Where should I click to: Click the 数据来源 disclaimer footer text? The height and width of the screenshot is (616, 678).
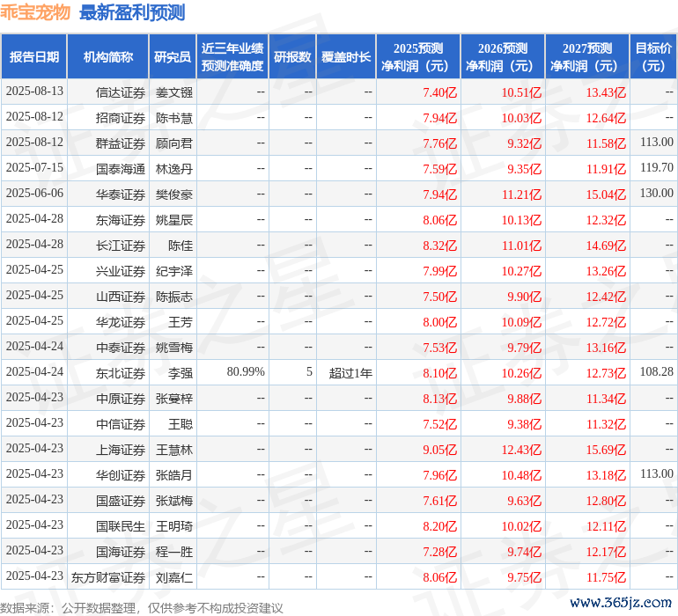tap(142, 608)
